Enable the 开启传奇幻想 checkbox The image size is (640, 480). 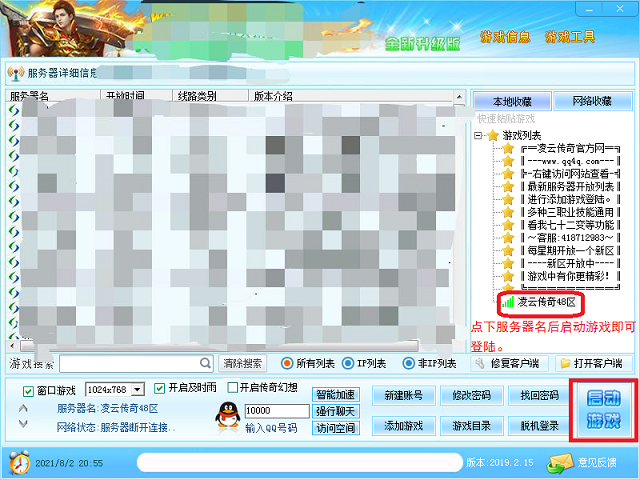[233, 387]
